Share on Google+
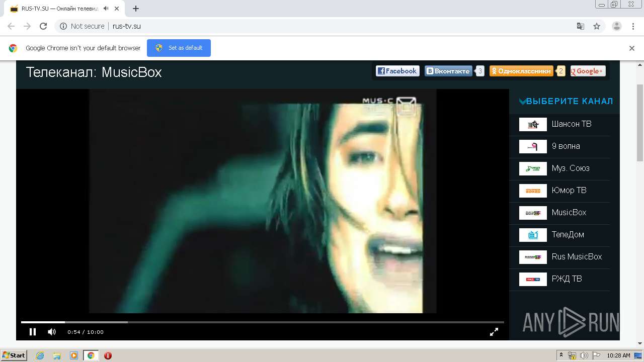The image size is (644, 362). click(588, 71)
